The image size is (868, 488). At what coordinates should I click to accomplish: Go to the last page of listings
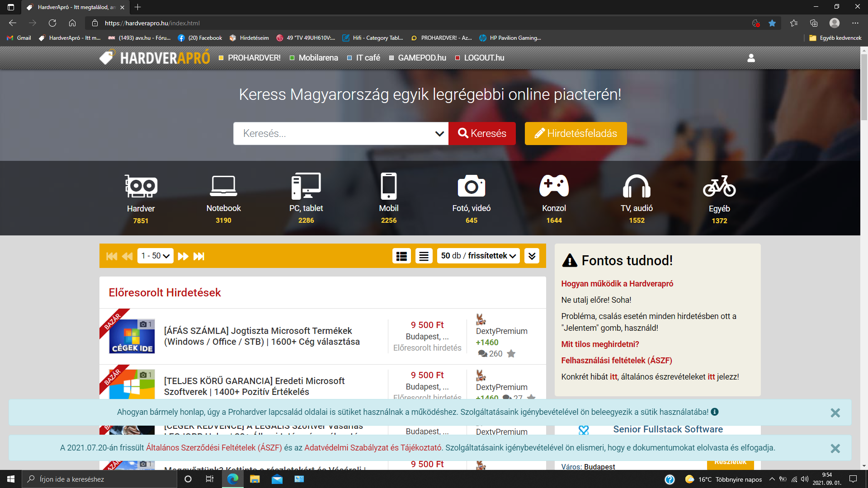(x=199, y=256)
